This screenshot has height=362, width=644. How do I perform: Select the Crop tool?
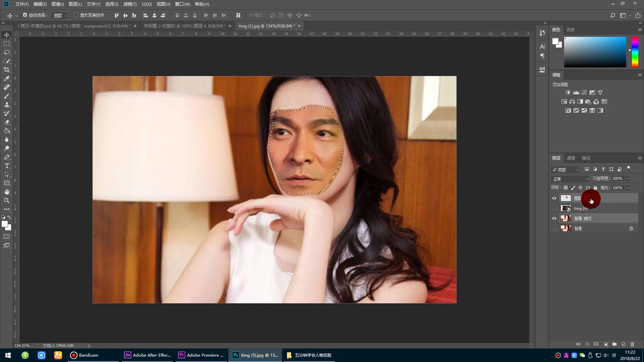[7, 70]
